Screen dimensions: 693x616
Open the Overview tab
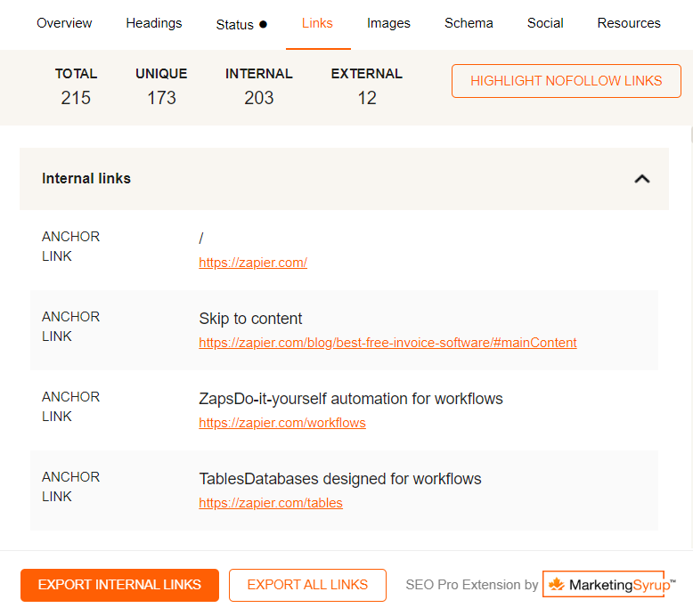click(64, 23)
